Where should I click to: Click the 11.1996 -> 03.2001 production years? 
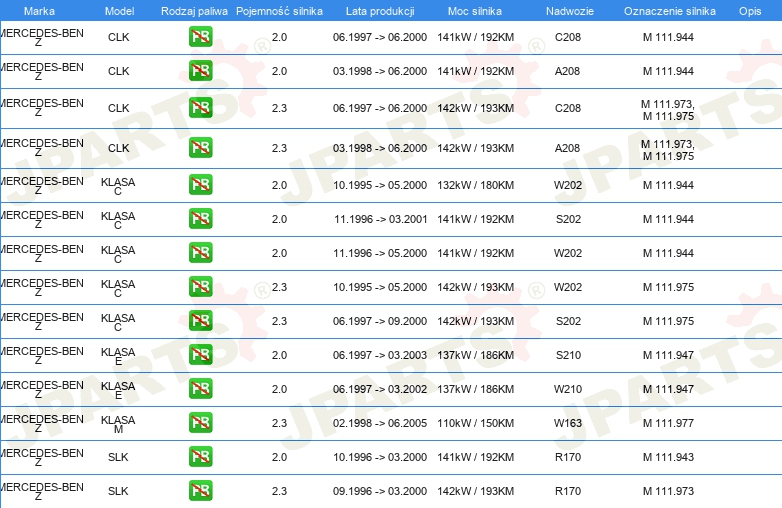coord(381,219)
